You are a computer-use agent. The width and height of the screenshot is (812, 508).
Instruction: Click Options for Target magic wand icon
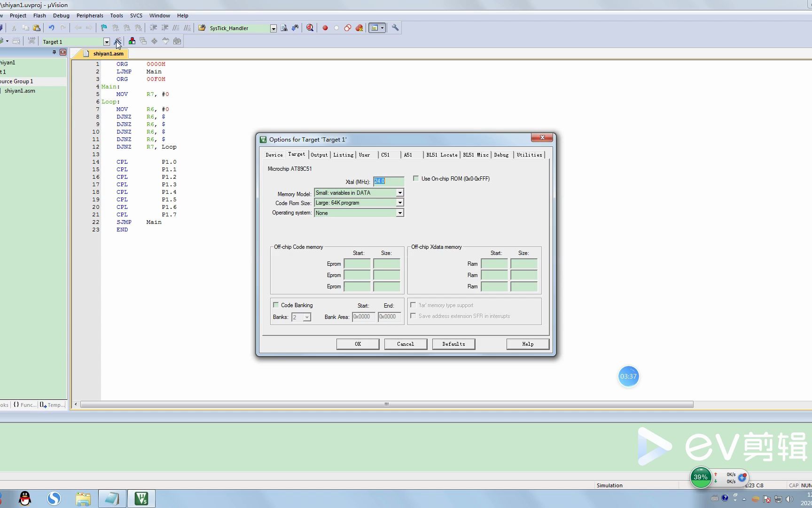click(117, 41)
